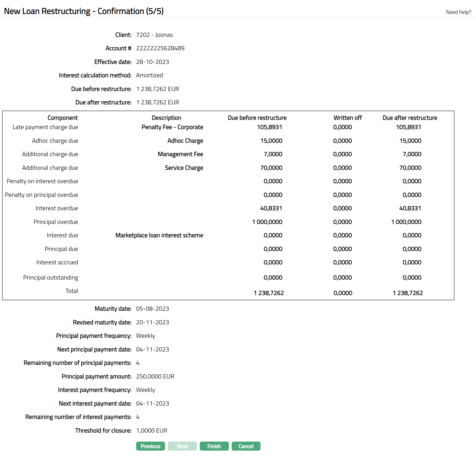This screenshot has height=464, width=476.
Task: Click the greyed-out Next button
Action: click(182, 446)
